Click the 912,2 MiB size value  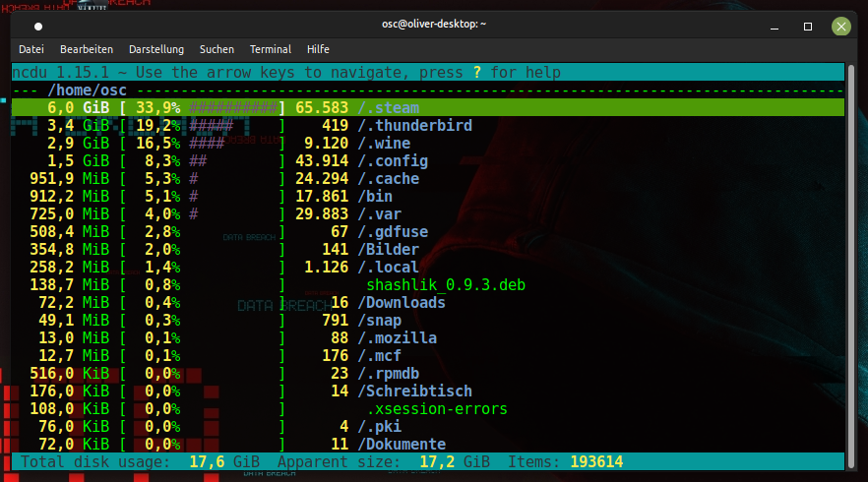point(69,197)
